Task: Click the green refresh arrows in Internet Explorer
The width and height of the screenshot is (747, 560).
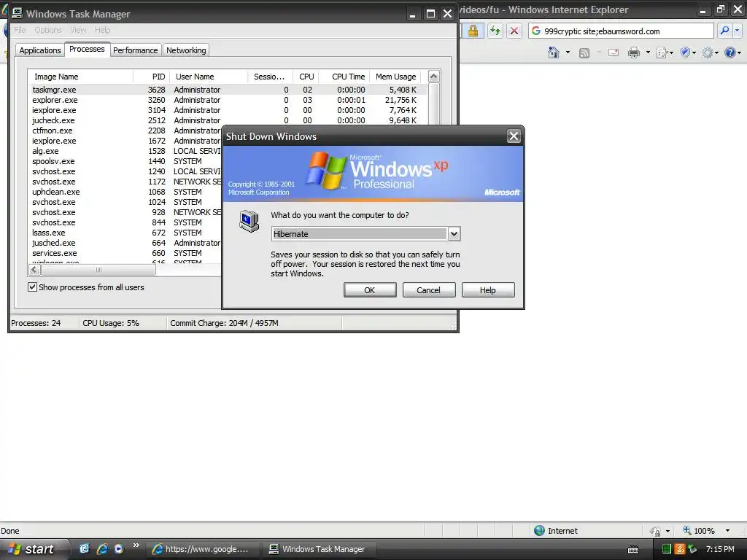Action: point(495,31)
